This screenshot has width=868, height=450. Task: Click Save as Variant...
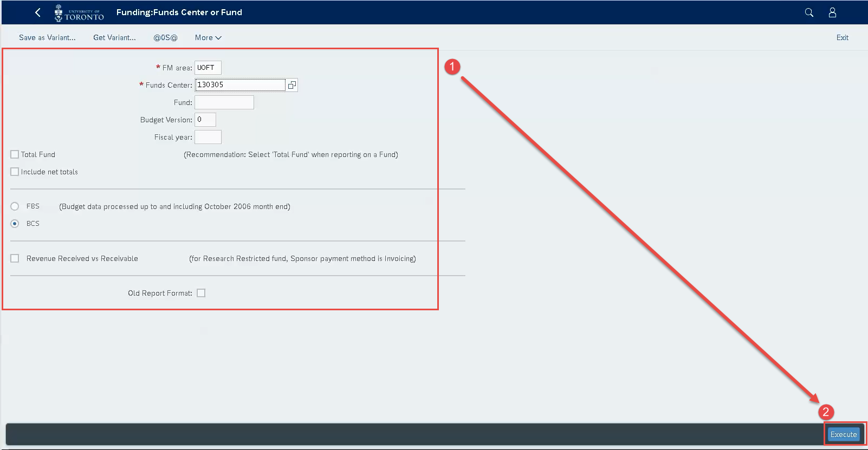(47, 37)
